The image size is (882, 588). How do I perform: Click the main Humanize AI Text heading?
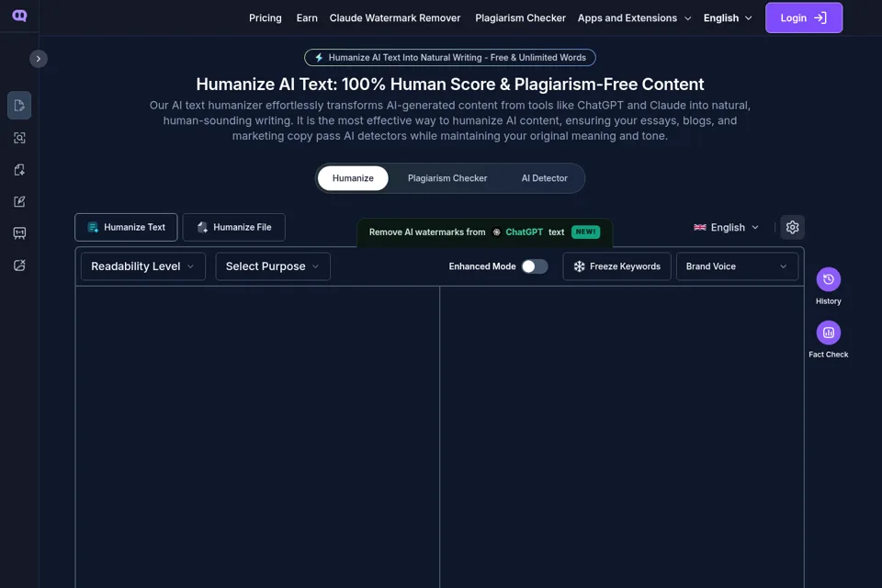point(450,85)
